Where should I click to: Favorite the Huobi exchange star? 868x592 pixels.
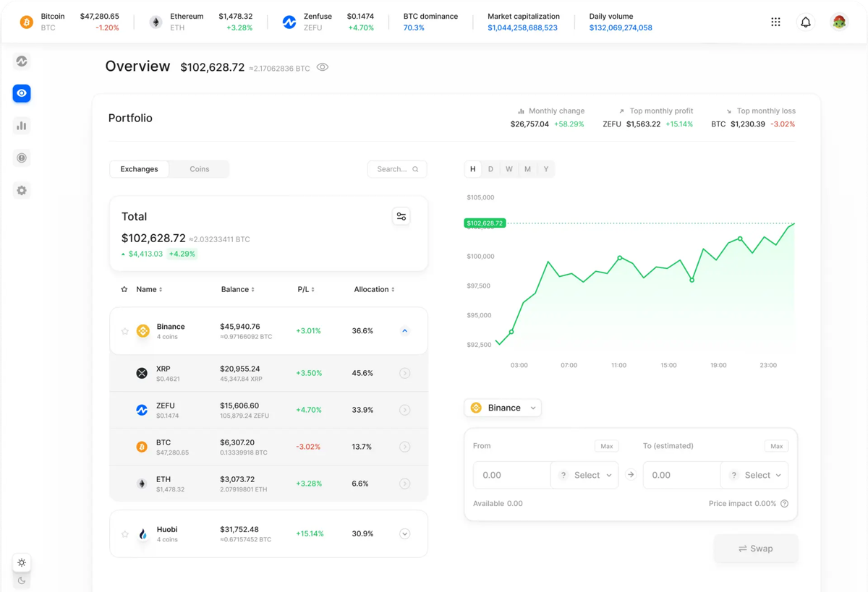[x=125, y=534]
